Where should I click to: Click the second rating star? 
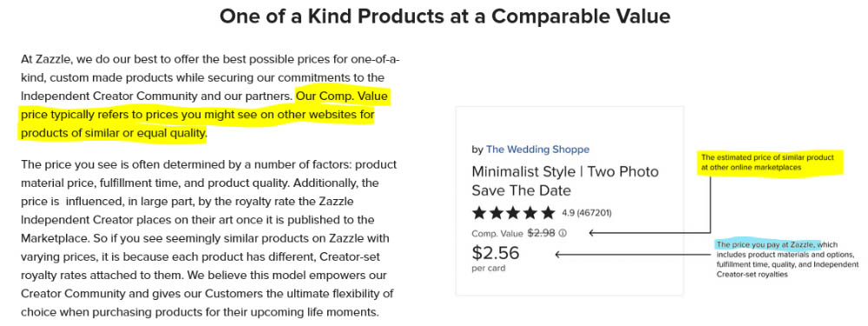tap(496, 212)
